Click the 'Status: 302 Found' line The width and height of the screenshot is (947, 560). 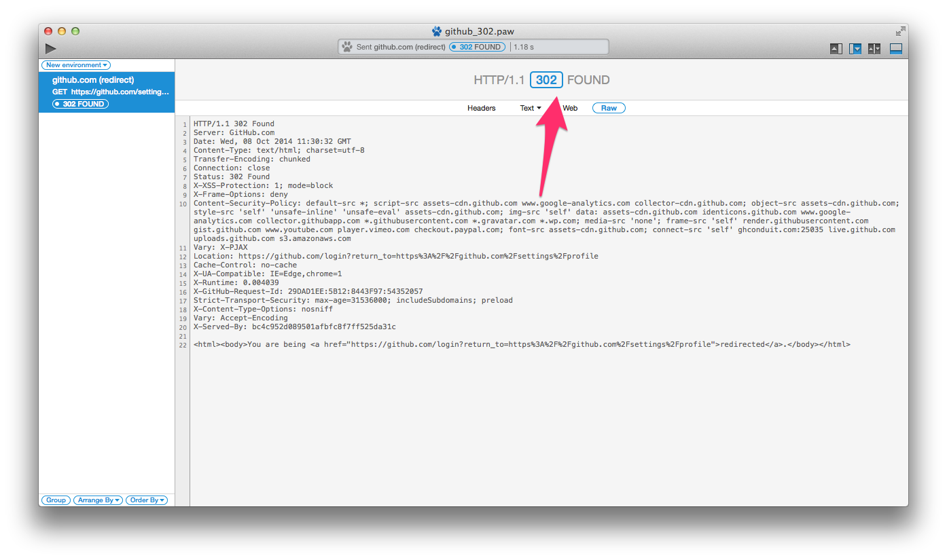232,177
